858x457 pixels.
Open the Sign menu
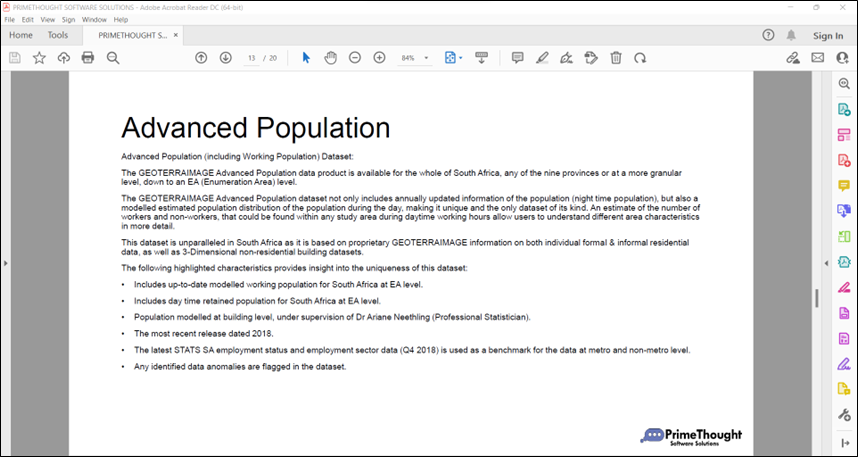tap(68, 20)
